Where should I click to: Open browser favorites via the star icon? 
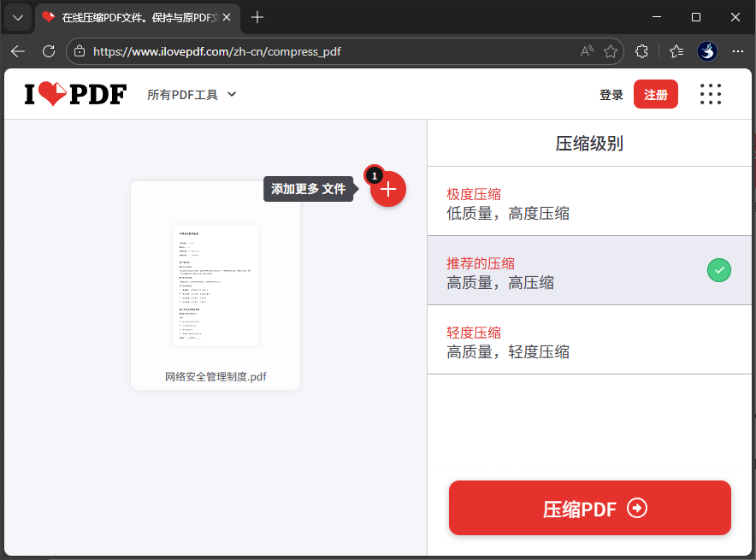coord(611,51)
